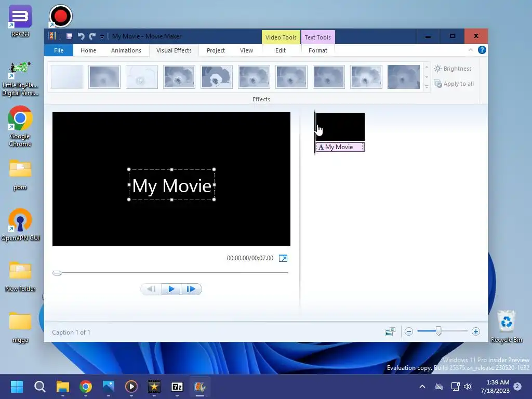This screenshot has width=532, height=399.
Task: Open the volume control in system tray
Action: click(x=468, y=387)
